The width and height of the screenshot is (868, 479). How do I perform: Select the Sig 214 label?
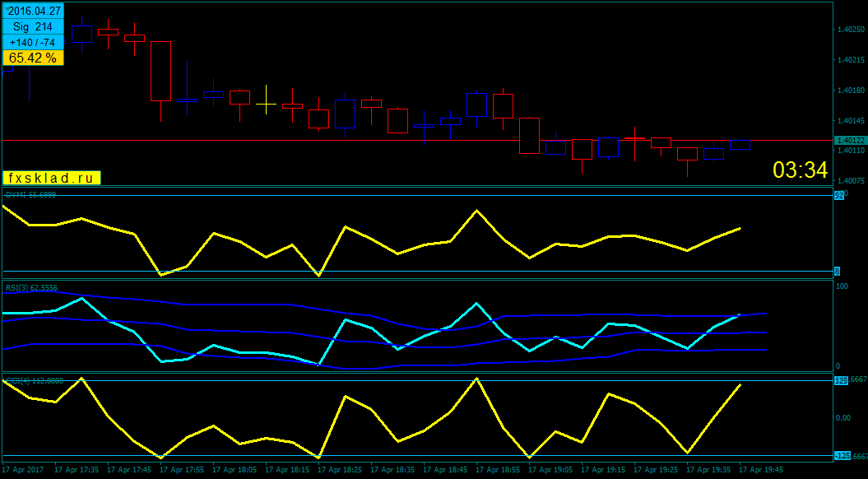pyautogui.click(x=33, y=26)
